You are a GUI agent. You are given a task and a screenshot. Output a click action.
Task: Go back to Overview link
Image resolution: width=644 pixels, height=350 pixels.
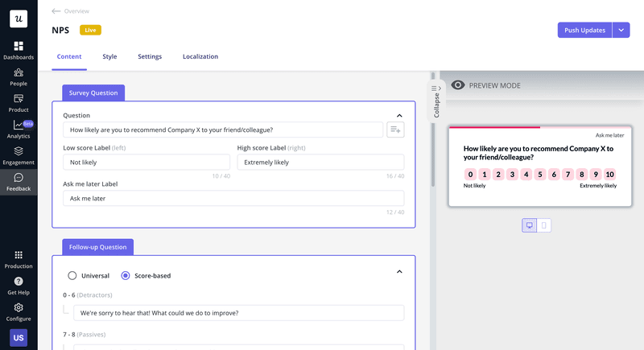point(71,11)
